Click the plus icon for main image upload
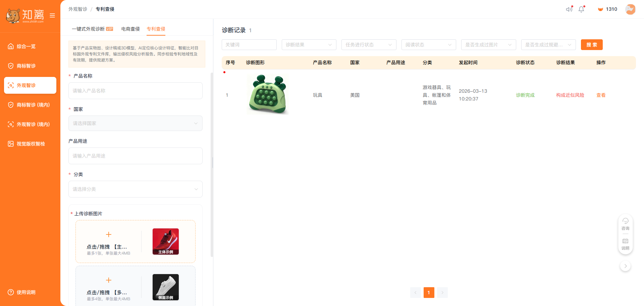Screen dimensions: 644x306 [x=109, y=234]
